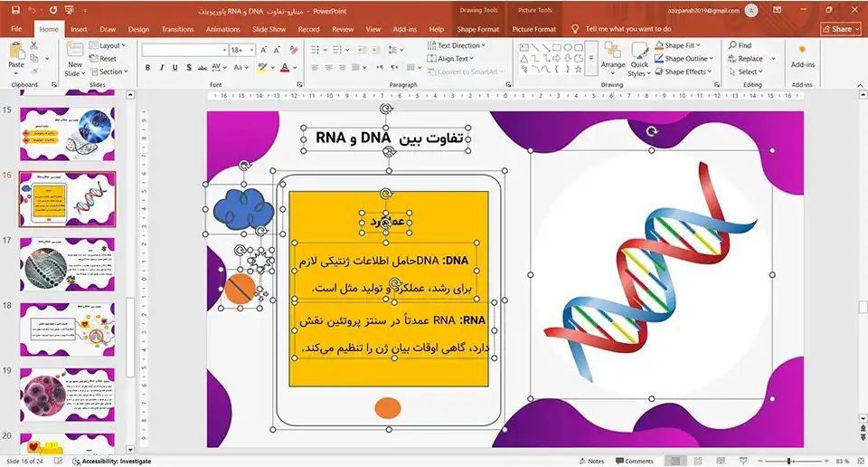Switch to the Design tab
This screenshot has width=868, height=467.
[x=138, y=29]
